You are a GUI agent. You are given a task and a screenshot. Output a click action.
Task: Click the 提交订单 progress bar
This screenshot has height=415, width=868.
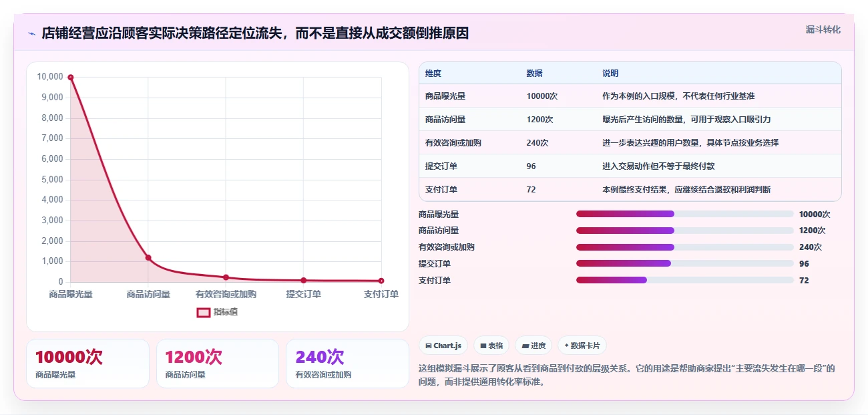tap(685, 264)
